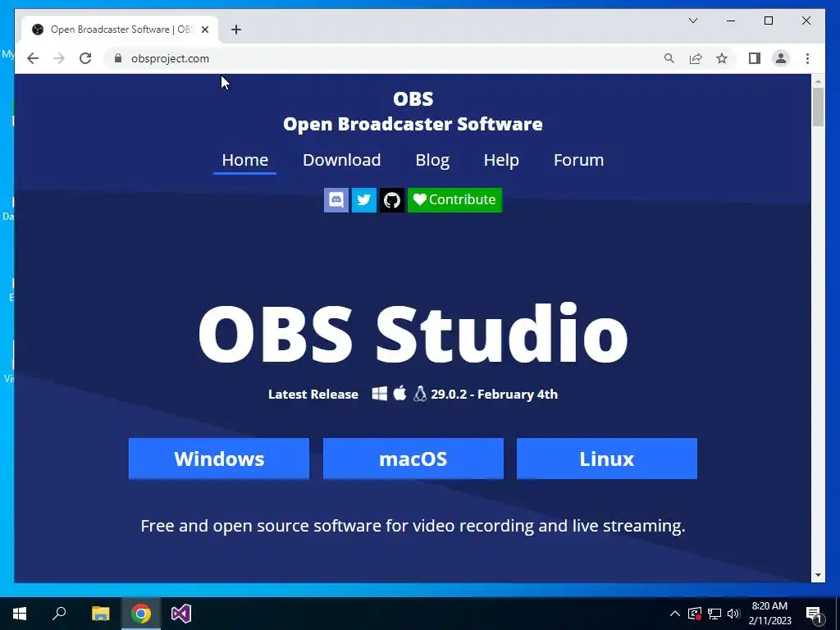Toggle the Chrome side panel

tap(755, 58)
